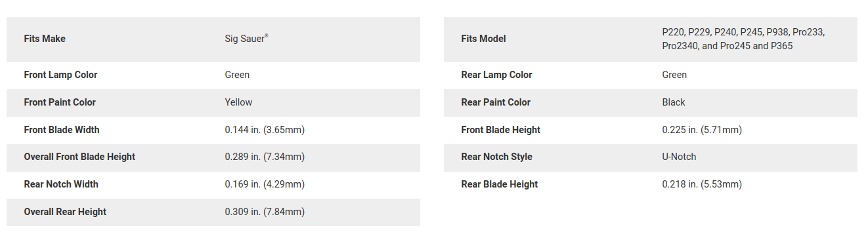Click the P220, P229 model list text
Viewport: 868px width, 238px height.
pos(743,39)
